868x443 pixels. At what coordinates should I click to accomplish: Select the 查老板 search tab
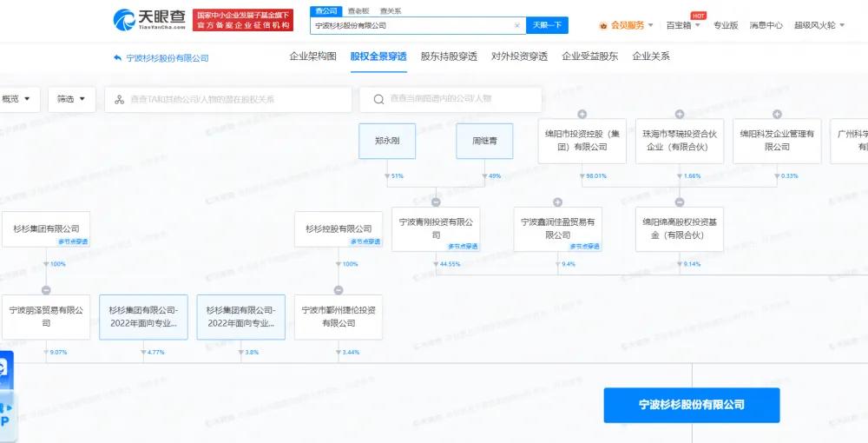(x=358, y=11)
